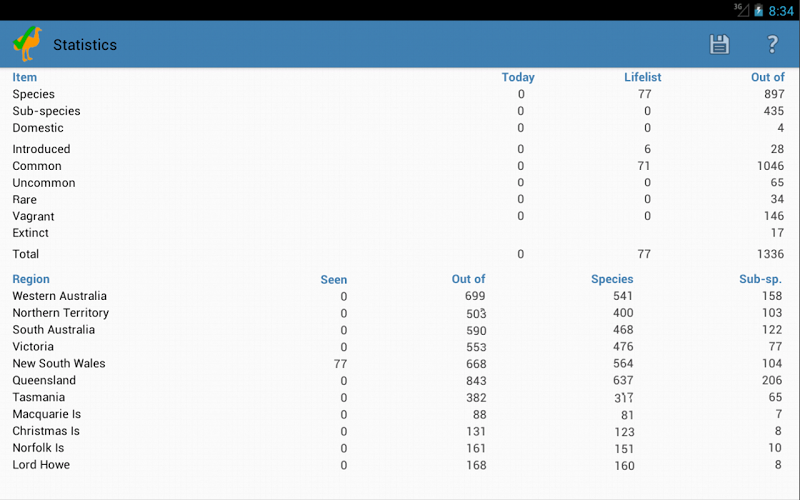Tap the 668 New South Wales out-of value
This screenshot has height=500, width=800.
tap(476, 364)
